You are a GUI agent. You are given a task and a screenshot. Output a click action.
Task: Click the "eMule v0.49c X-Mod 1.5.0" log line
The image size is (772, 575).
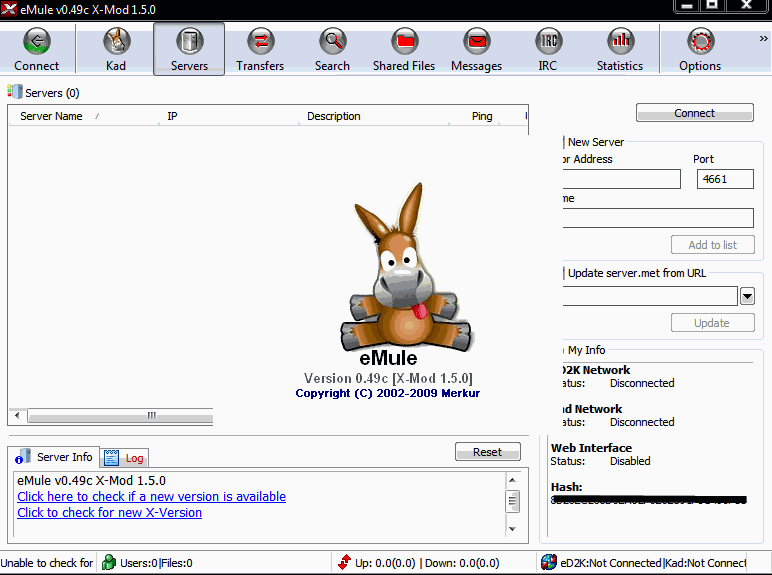(91, 480)
